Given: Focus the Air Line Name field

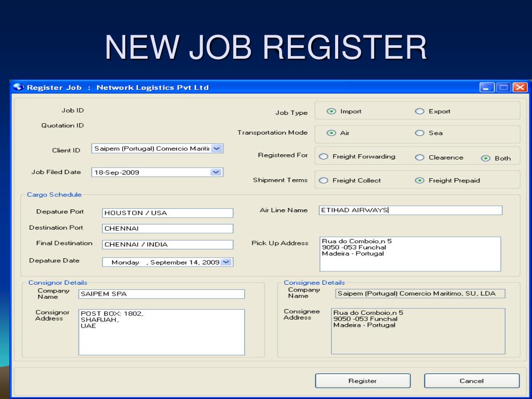Looking at the screenshot, I should pyautogui.click(x=410, y=210).
